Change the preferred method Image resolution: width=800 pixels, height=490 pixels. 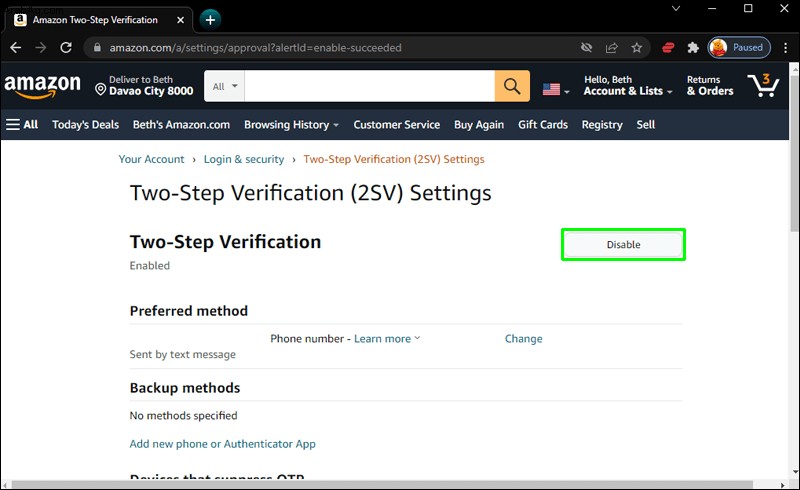(523, 338)
